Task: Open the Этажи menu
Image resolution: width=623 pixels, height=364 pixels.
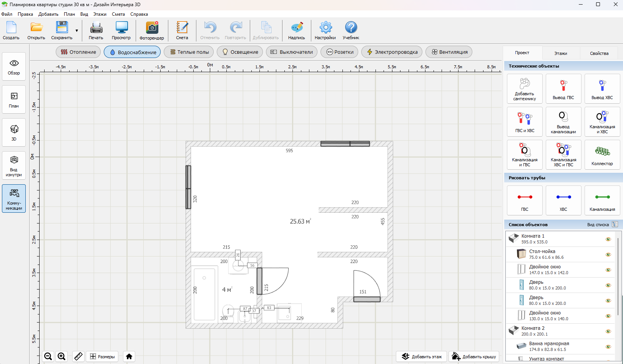Action: point(100,14)
